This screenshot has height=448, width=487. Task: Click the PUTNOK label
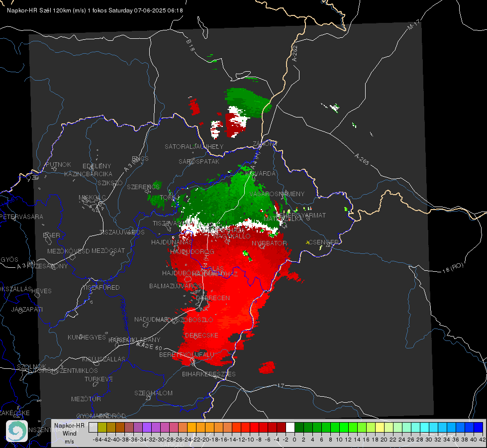coord(59,164)
